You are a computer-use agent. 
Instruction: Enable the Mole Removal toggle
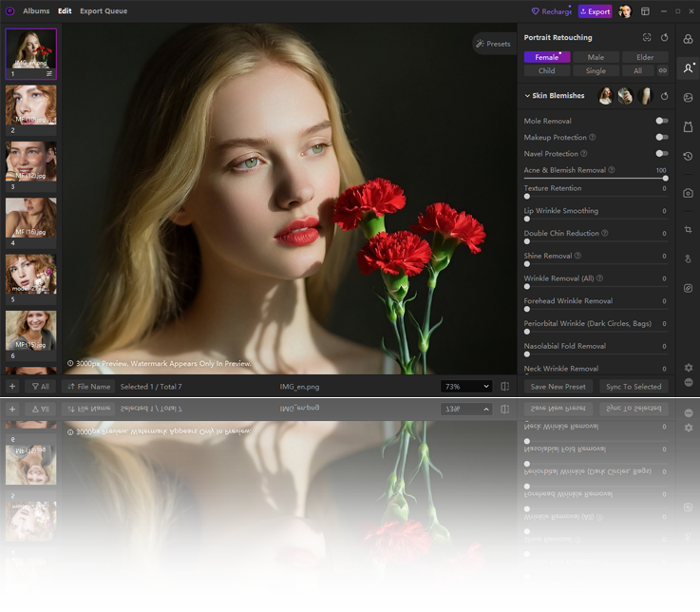click(x=662, y=121)
